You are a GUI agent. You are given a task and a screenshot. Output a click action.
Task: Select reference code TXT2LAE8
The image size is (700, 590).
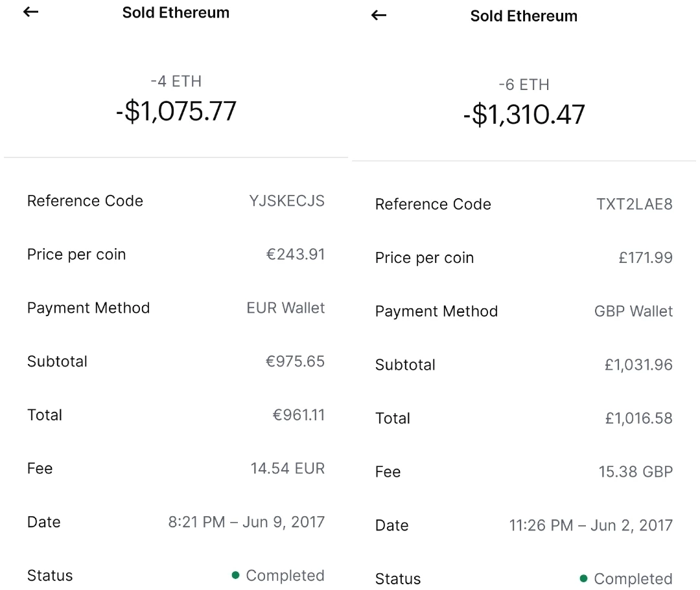click(x=635, y=204)
